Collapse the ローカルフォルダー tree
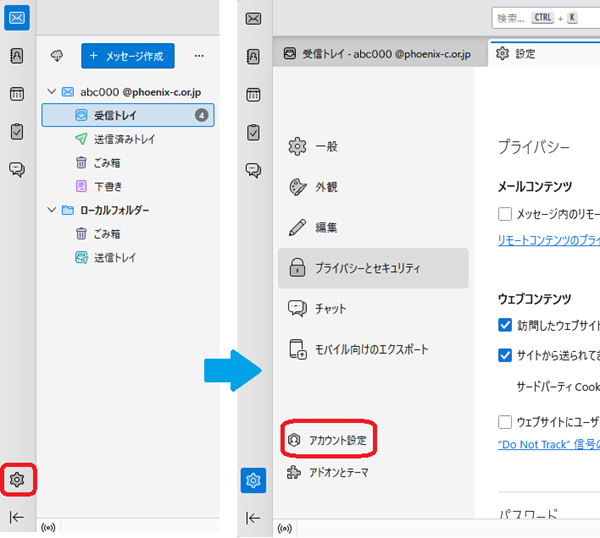The width and height of the screenshot is (600, 538). click(x=51, y=210)
